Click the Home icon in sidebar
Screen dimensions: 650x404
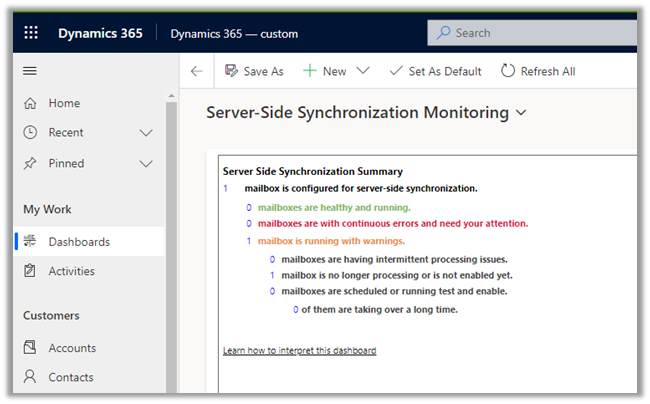30,103
